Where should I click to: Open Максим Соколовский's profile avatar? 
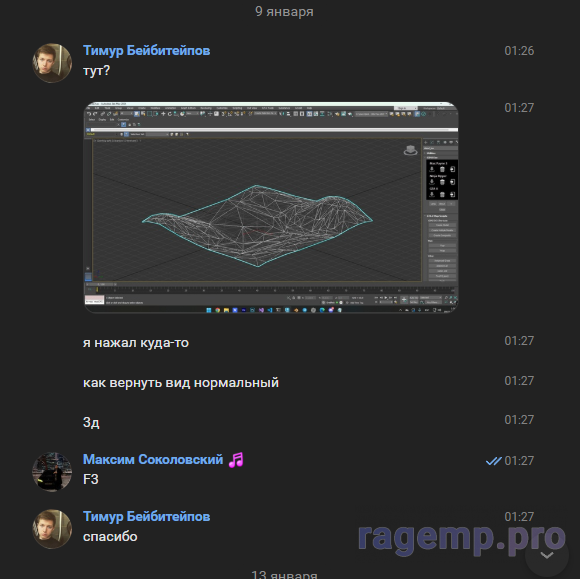tap(52, 471)
